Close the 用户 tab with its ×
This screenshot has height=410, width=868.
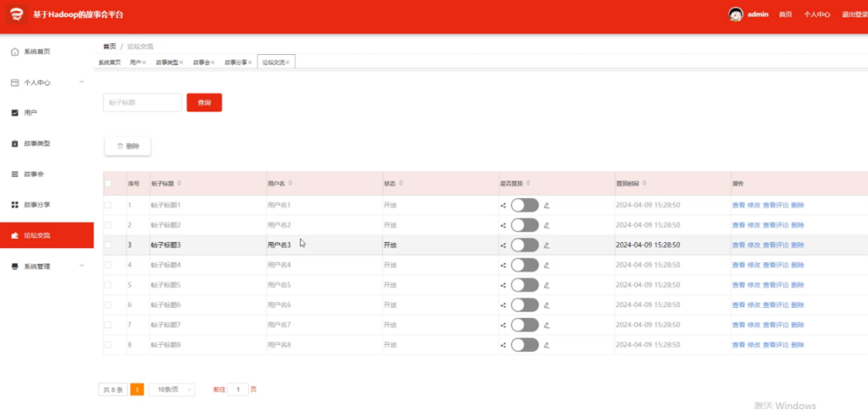(x=144, y=63)
